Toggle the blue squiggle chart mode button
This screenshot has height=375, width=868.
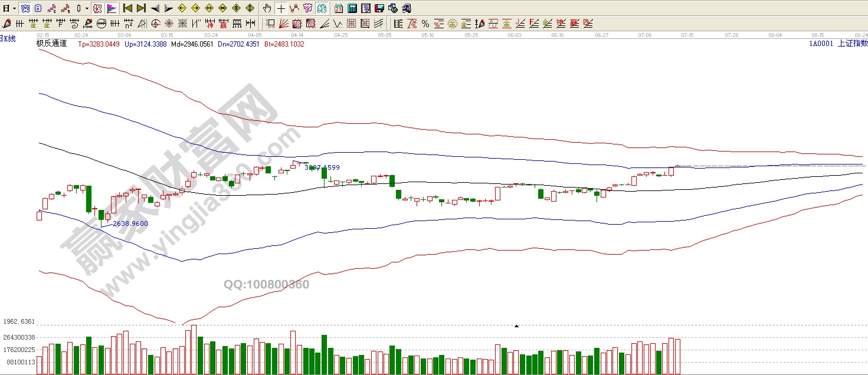click(x=25, y=8)
